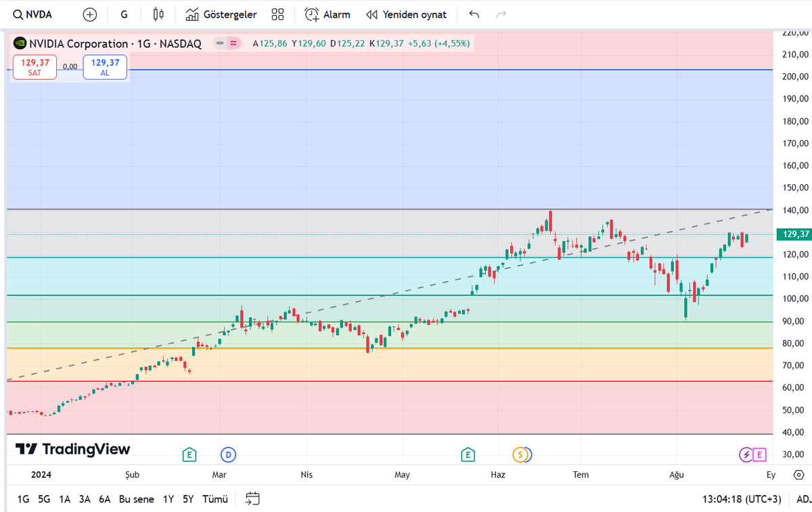Click the 200,00 price axis label
This screenshot has height=512, width=812.
[796, 77]
